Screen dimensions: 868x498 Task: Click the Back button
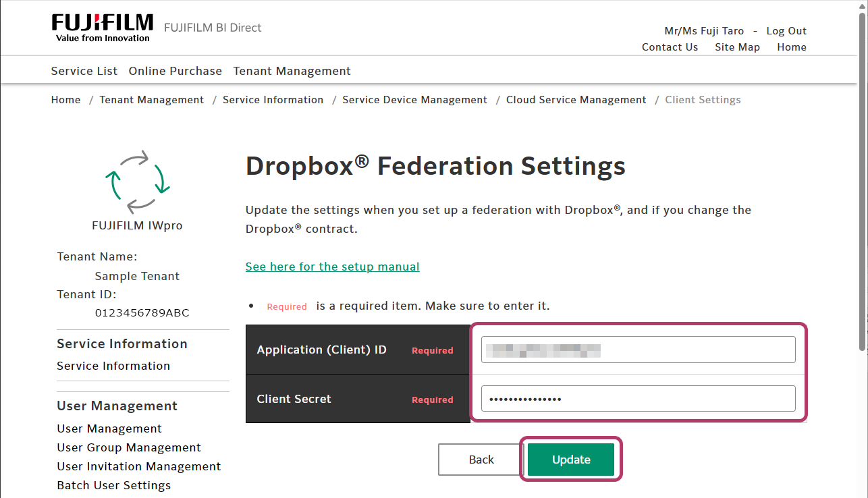(x=481, y=460)
